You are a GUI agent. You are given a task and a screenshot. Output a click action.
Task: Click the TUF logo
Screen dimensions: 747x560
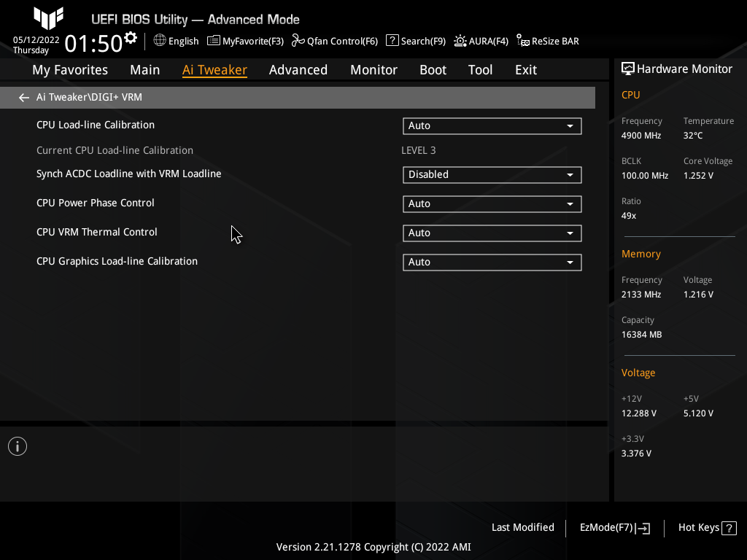[49, 18]
